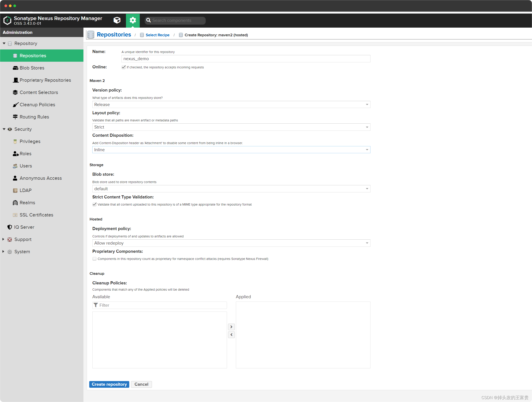Viewport: 532px width, 402px height.
Task: Click the IQ Server shield icon
Action: pos(10,227)
